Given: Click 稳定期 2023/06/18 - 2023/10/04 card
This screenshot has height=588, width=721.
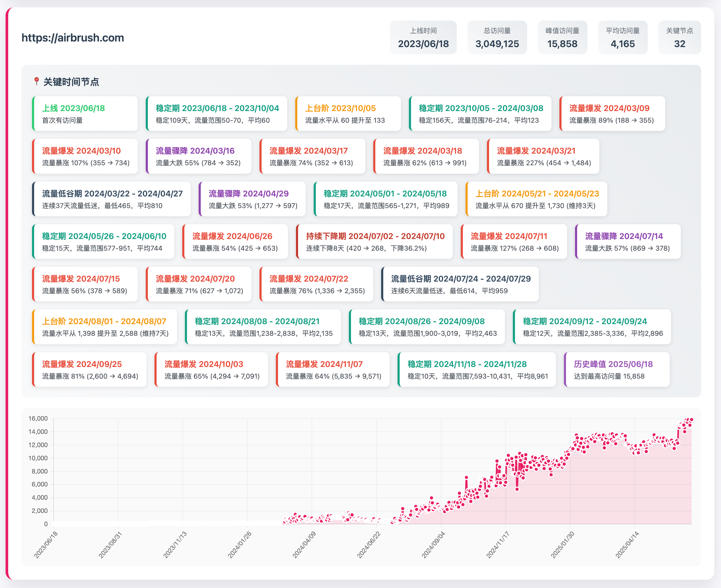Looking at the screenshot, I should click(217, 113).
